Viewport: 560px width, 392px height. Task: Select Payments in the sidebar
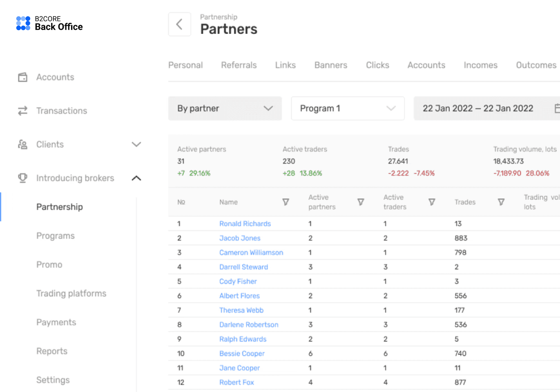tap(56, 323)
